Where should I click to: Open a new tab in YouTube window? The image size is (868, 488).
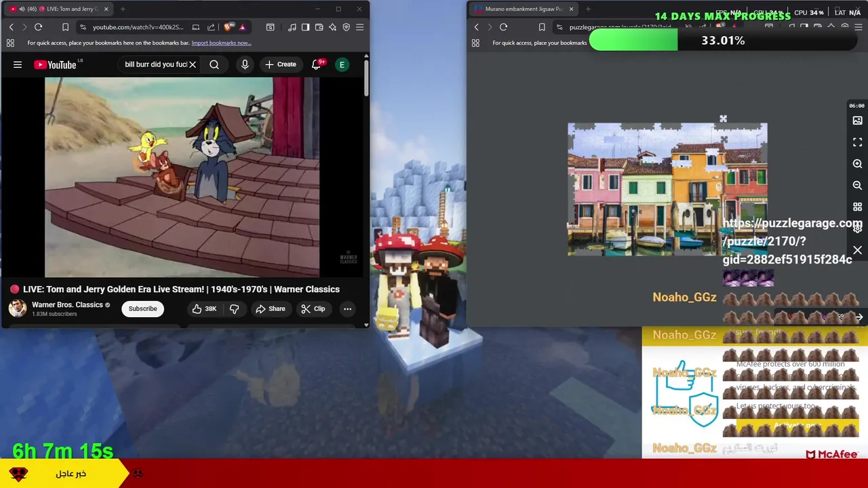click(x=123, y=9)
